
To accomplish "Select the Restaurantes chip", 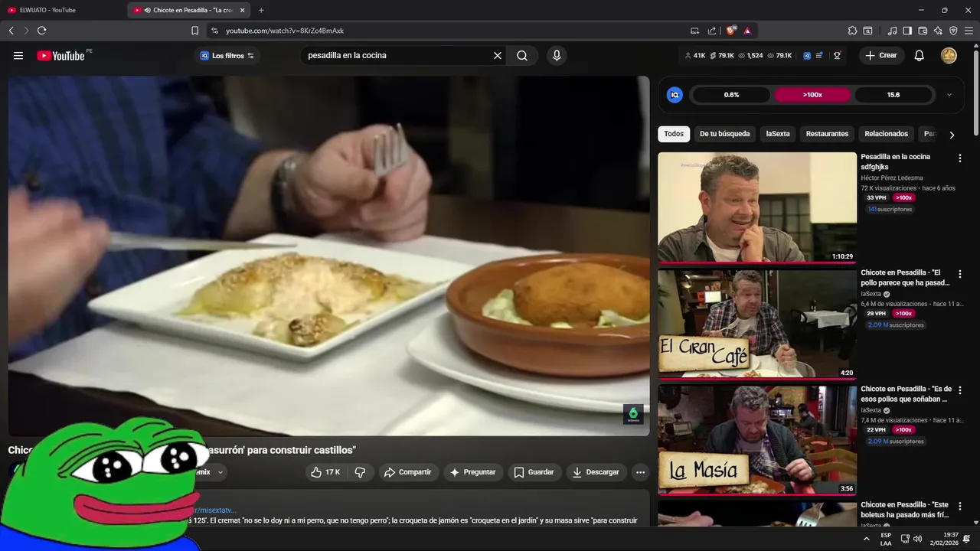I will pyautogui.click(x=827, y=134).
